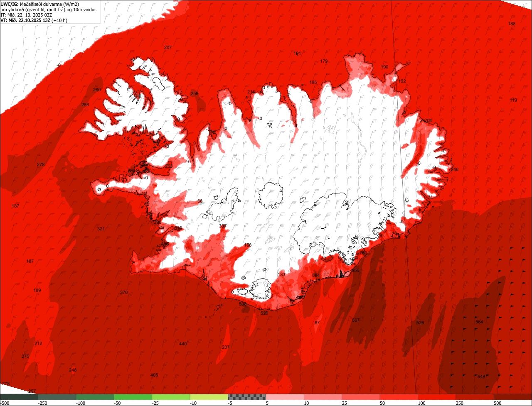The height and width of the screenshot is (406, 532).
Task: Click the flux value '584' off the southeast coast
Action: click(316, 276)
